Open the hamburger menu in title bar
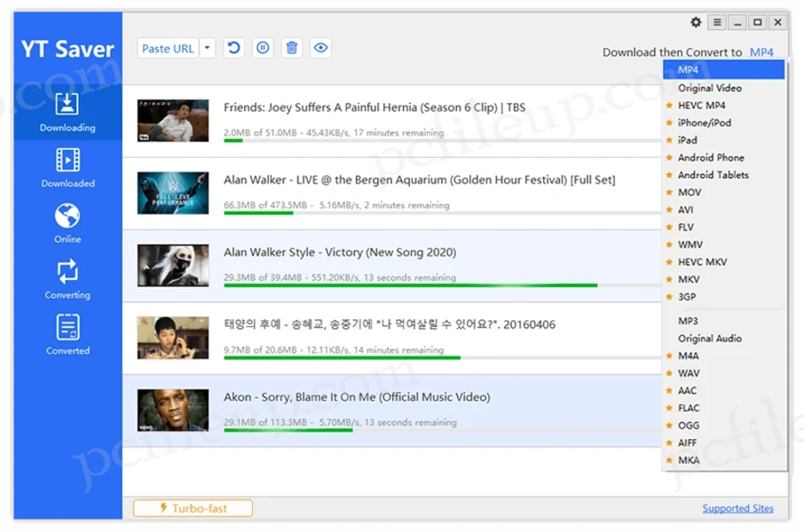 (717, 22)
